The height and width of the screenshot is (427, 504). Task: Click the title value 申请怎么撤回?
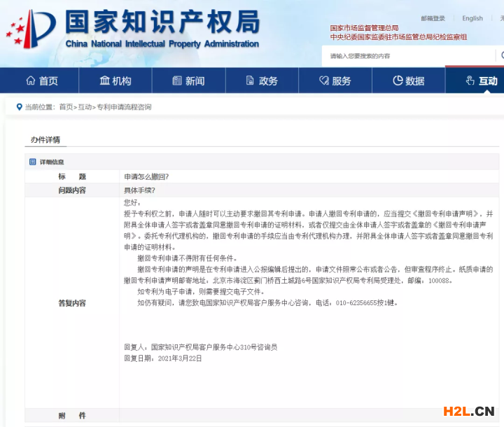click(146, 176)
